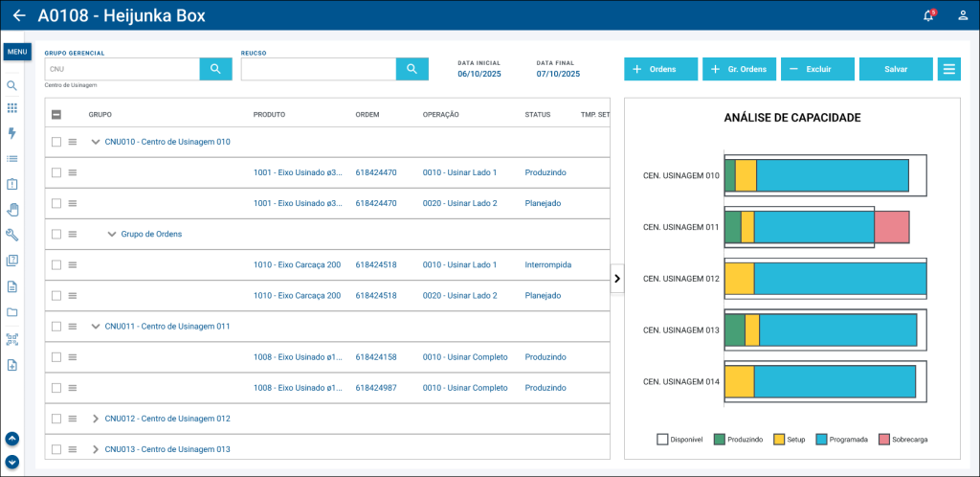The width and height of the screenshot is (980, 477).
Task: Collapse CNU011 - Centro de Usinagem 011
Action: [96, 327]
